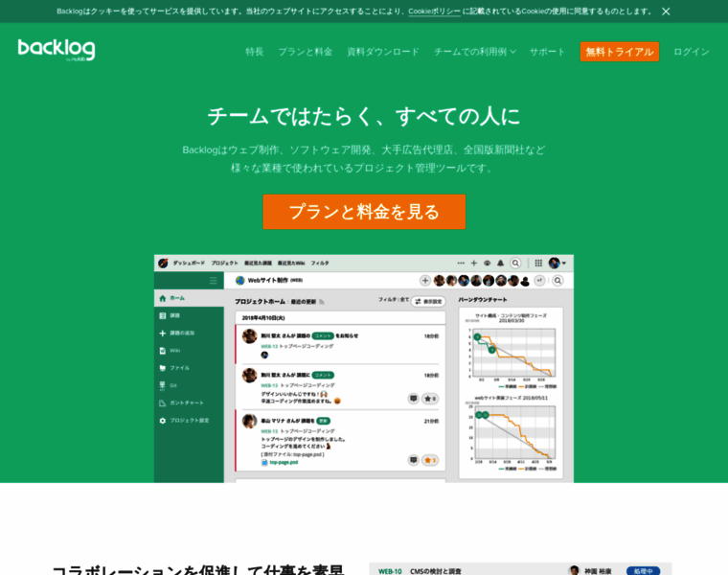Open the フィルタ menu in app toolbar
The image size is (728, 575).
[320, 264]
